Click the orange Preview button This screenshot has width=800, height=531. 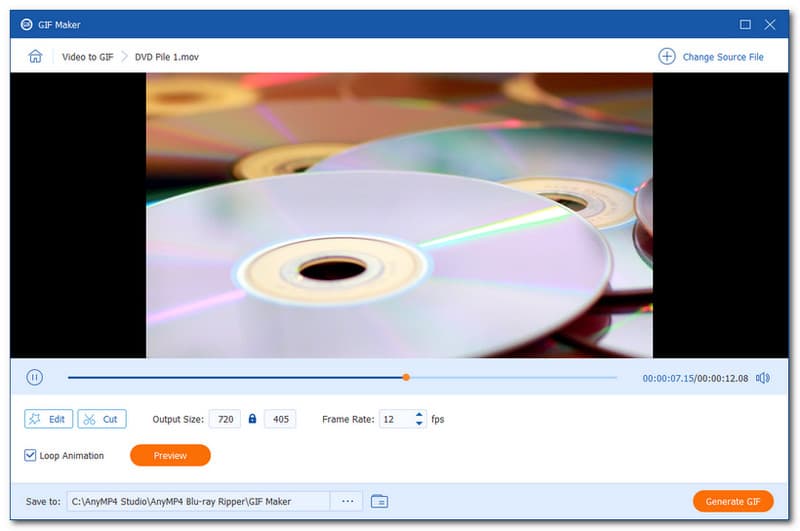(170, 456)
